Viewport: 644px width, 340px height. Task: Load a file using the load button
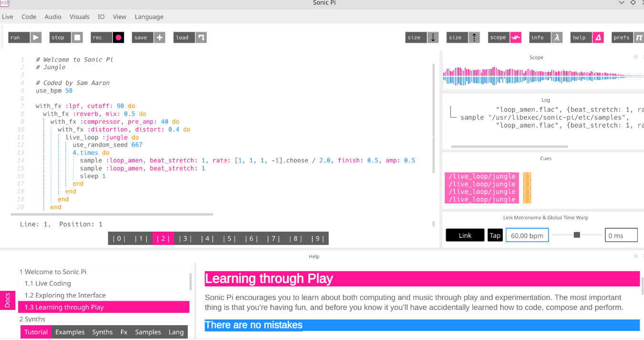pyautogui.click(x=190, y=38)
